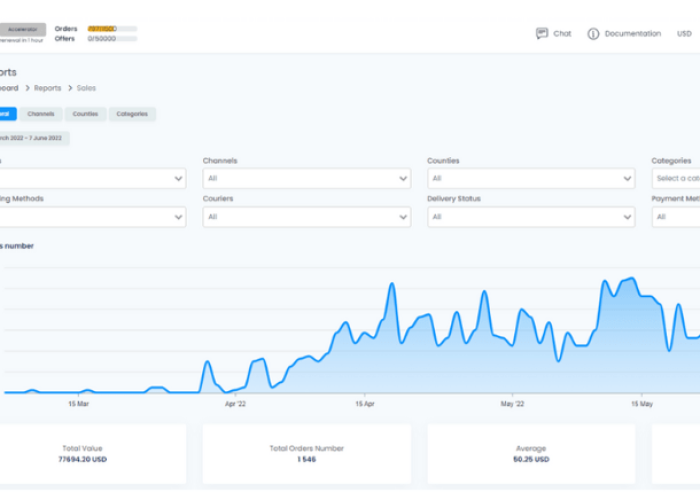Open the Counties dropdown
The width and height of the screenshot is (700, 500).
click(x=531, y=179)
